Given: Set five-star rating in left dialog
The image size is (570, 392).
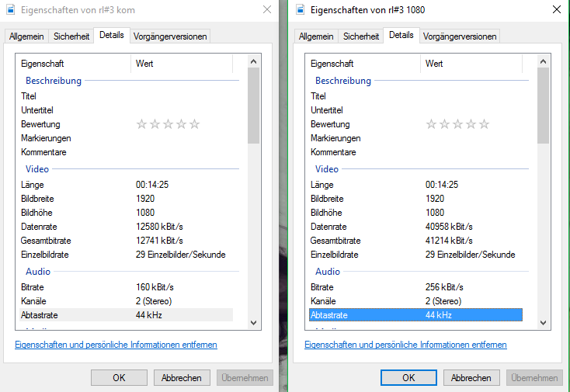Looking at the screenshot, I should point(195,124).
